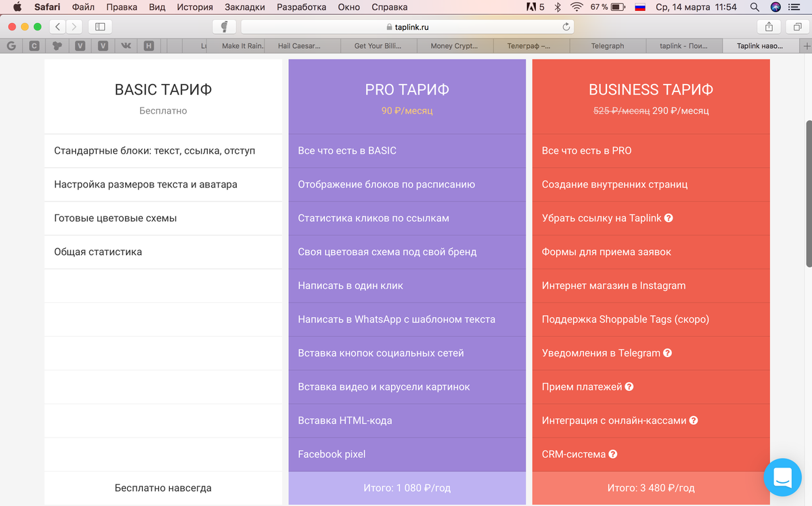Open the Правка menu

[122, 7]
